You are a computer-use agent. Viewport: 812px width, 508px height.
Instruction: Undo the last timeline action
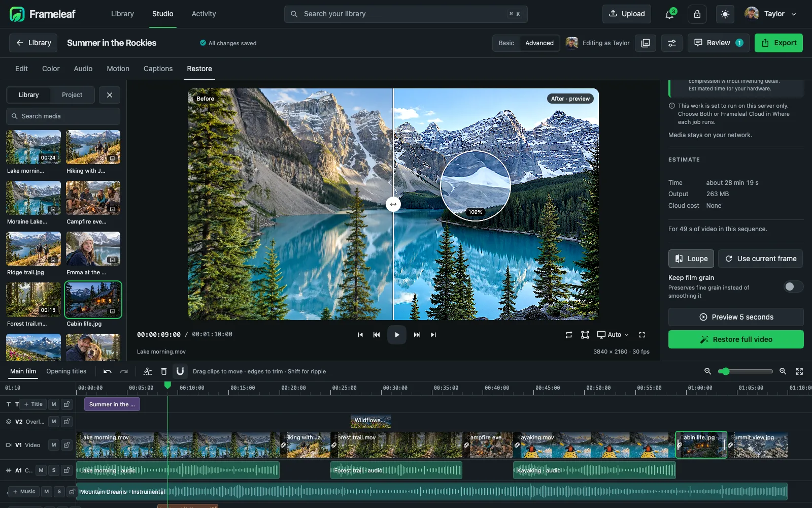click(x=108, y=371)
